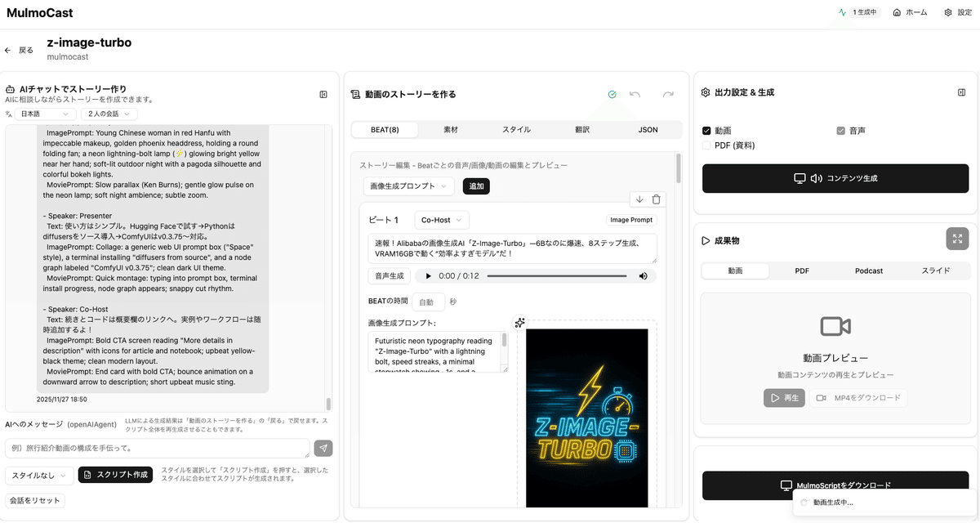The width and height of the screenshot is (980, 523).
Task: Click the robot icon next to AIチャットでストーリー作り
Action: click(x=11, y=88)
